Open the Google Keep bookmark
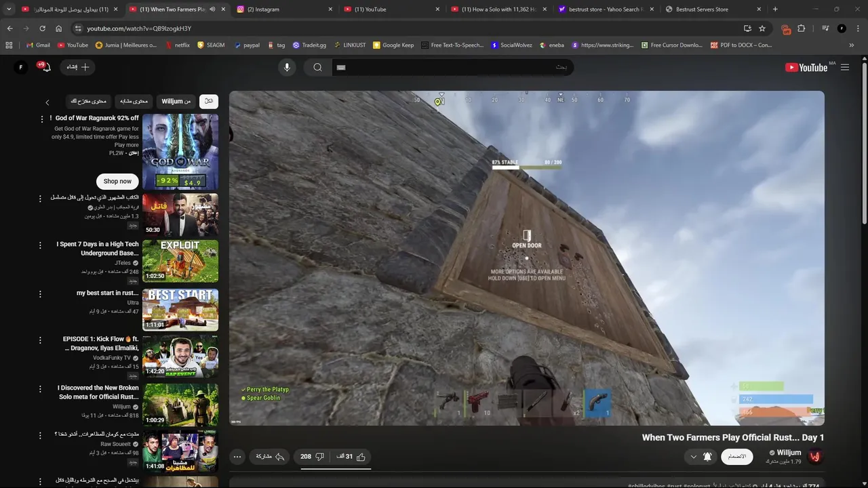Viewport: 868px width, 488px height. [393, 45]
